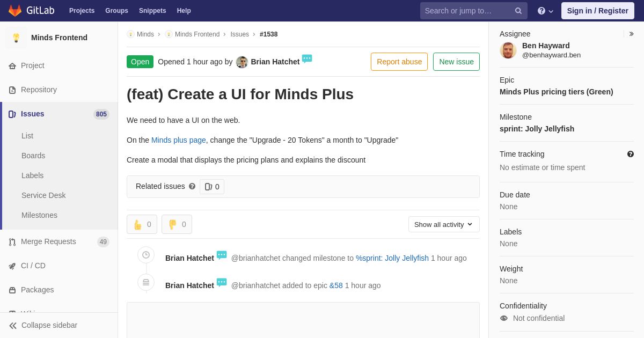Open the Boards submenu item
Image resolution: width=644 pixels, height=338 pixels.
(33, 156)
